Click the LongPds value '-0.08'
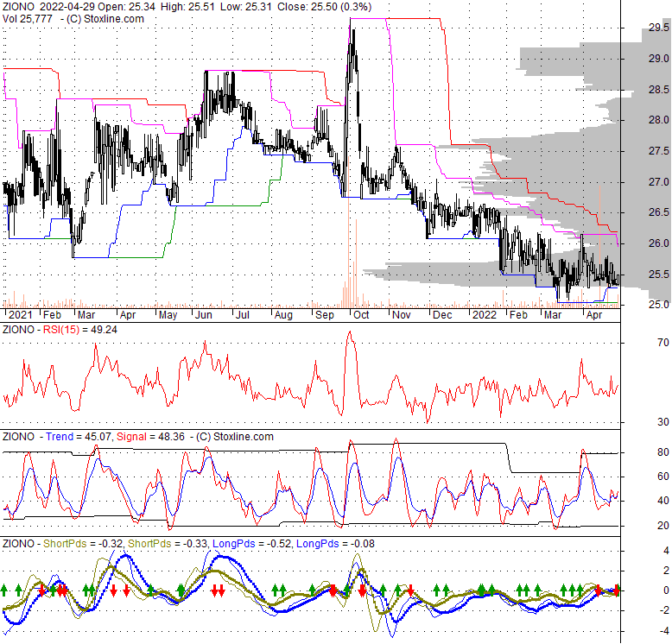Image resolution: width=672 pixels, height=644 pixels. point(362,544)
